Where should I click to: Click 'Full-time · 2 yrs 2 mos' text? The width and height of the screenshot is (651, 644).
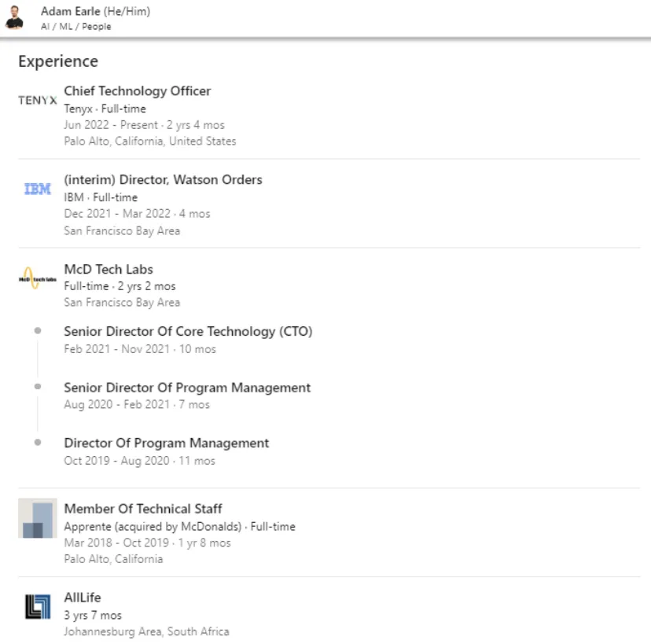(x=120, y=286)
